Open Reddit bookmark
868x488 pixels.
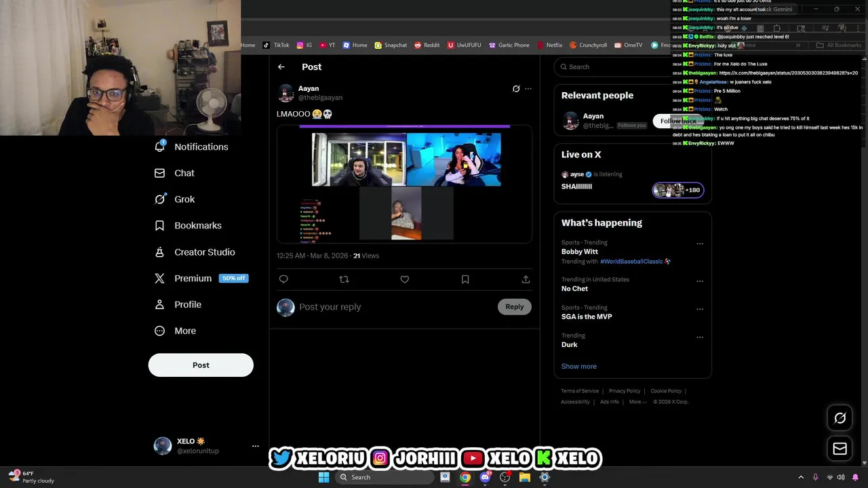427,45
